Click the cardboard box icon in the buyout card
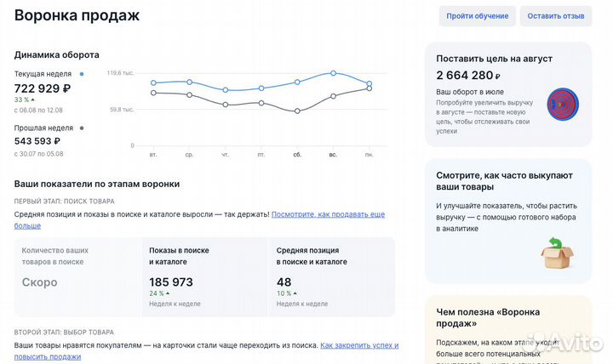Screen dimensions: 613x364 click(558, 252)
